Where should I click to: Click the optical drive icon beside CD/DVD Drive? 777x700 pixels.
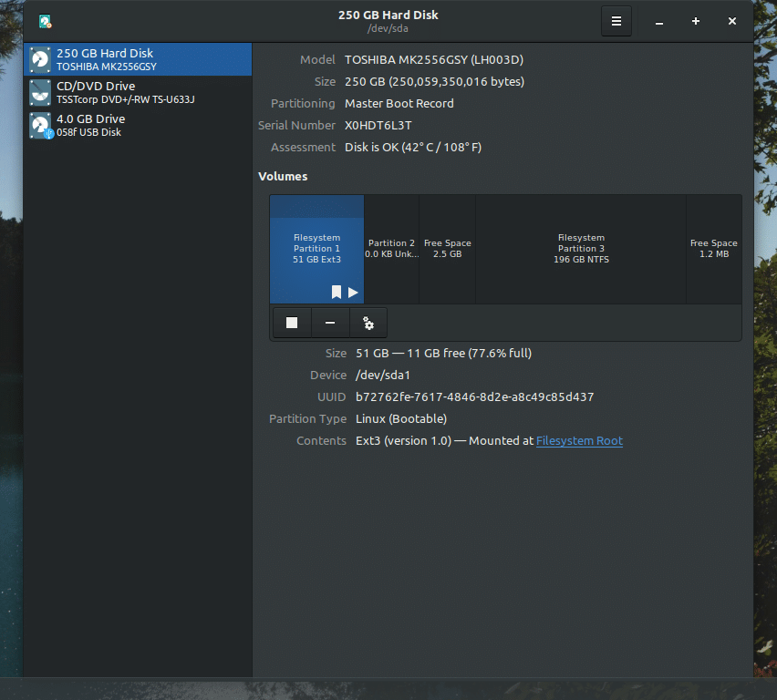tap(40, 92)
